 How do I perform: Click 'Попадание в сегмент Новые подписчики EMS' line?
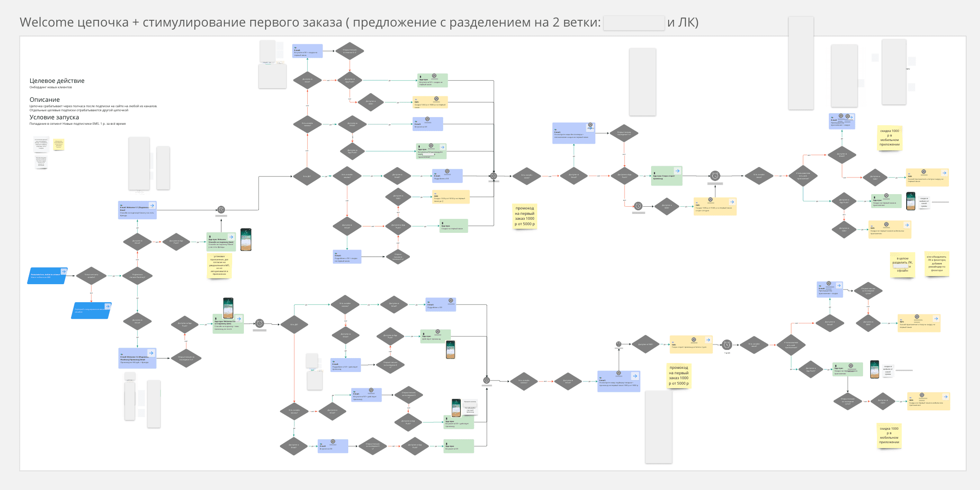click(78, 123)
